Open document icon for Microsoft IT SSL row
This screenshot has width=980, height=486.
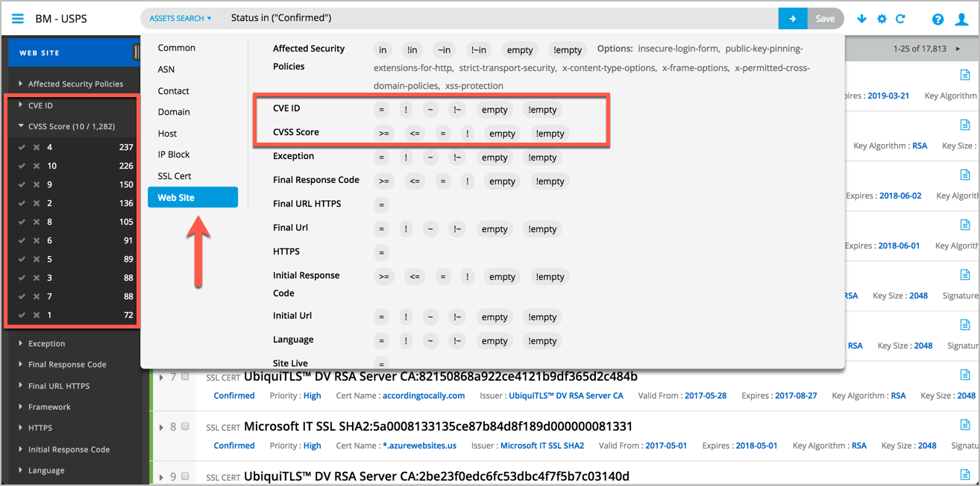[964, 425]
